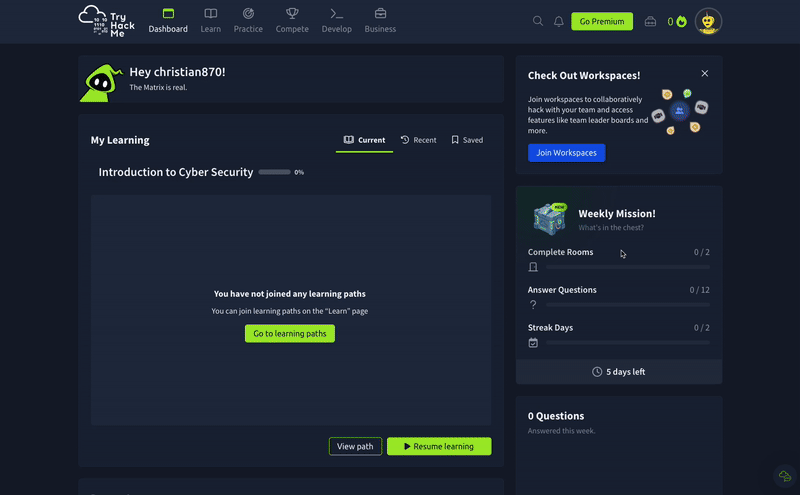
Task: Click the Streak Days calendar icon
Action: [533, 343]
